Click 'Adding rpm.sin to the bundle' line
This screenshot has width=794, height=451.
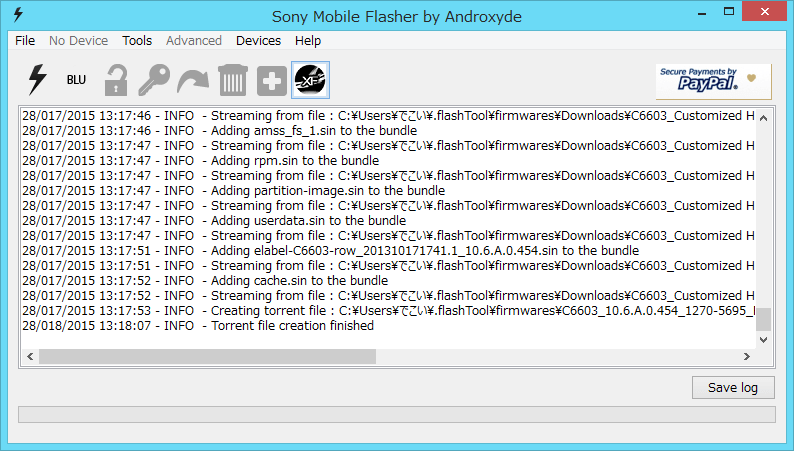click(201, 160)
